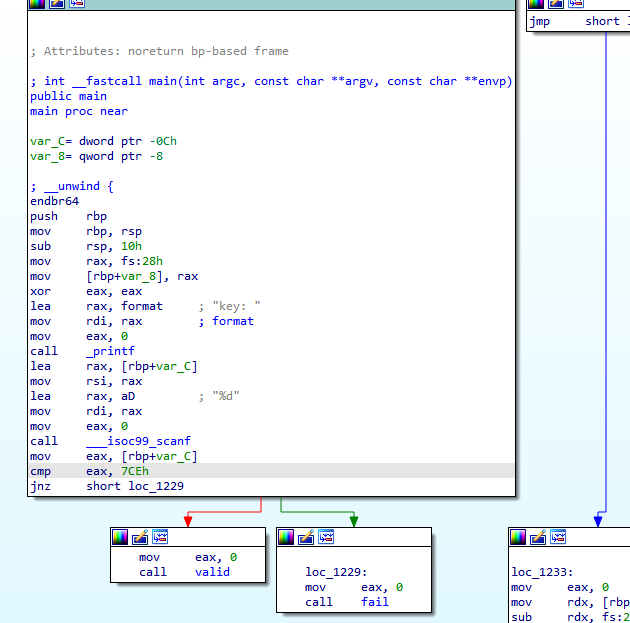Viewport: 630px width, 623px height.
Task: Click the loc_1229: label
Action: click(336, 572)
